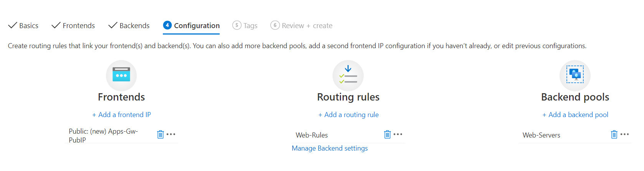The width and height of the screenshot is (644, 171).
Task: Select the Web-Rules routing rule entry
Action: pos(312,135)
